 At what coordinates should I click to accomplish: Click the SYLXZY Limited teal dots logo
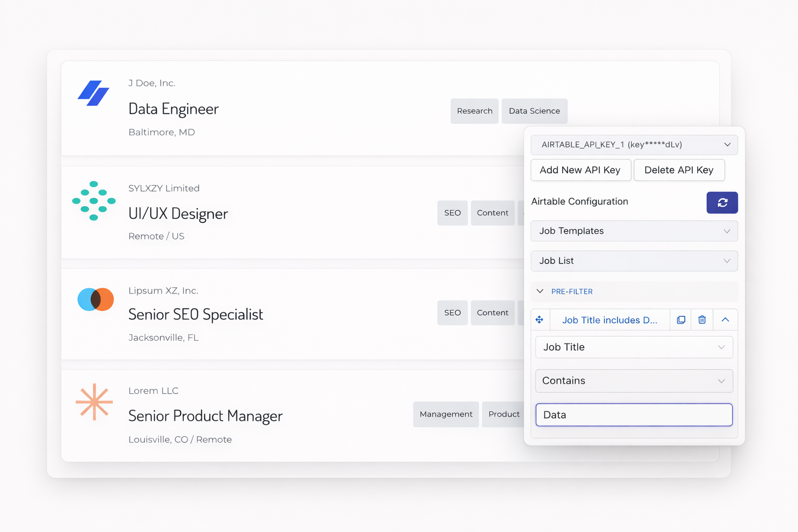[x=94, y=201]
